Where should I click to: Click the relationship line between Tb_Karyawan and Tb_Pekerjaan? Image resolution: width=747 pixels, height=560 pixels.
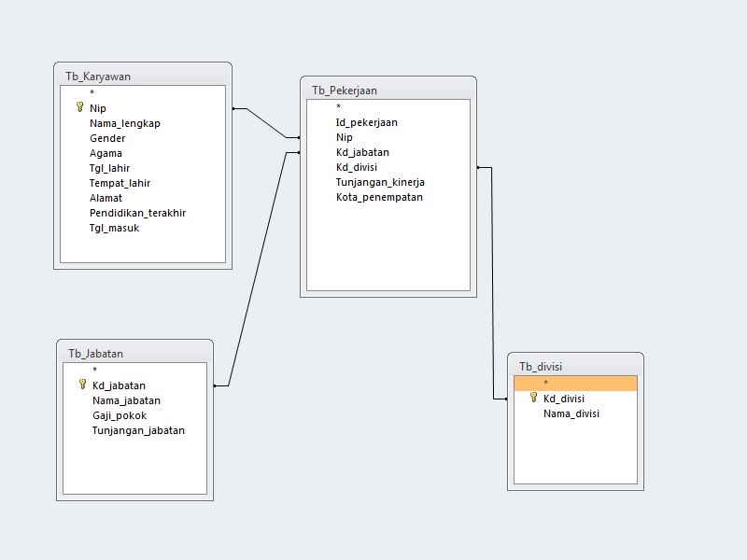264,123
